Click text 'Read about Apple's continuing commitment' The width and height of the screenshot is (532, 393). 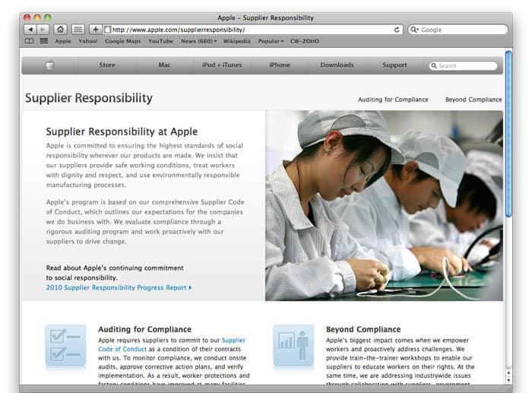[x=115, y=268]
